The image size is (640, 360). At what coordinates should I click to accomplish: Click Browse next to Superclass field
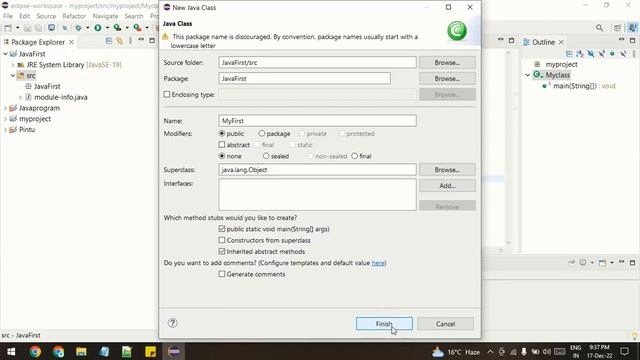pos(447,169)
